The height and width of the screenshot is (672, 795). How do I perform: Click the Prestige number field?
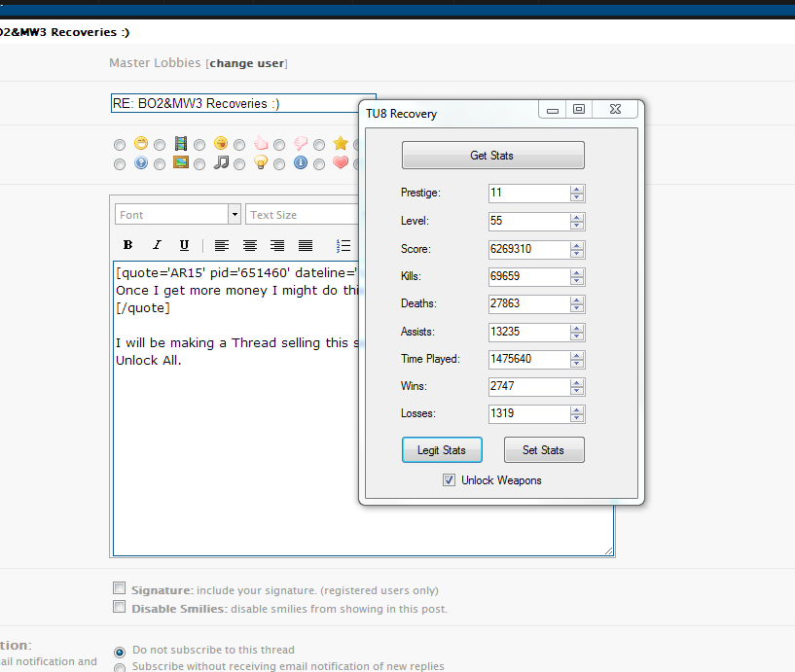coord(529,194)
